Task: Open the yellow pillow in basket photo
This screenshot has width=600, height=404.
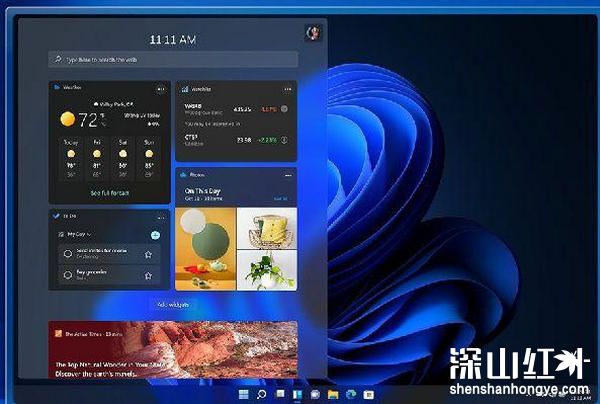Action: [x=267, y=228]
